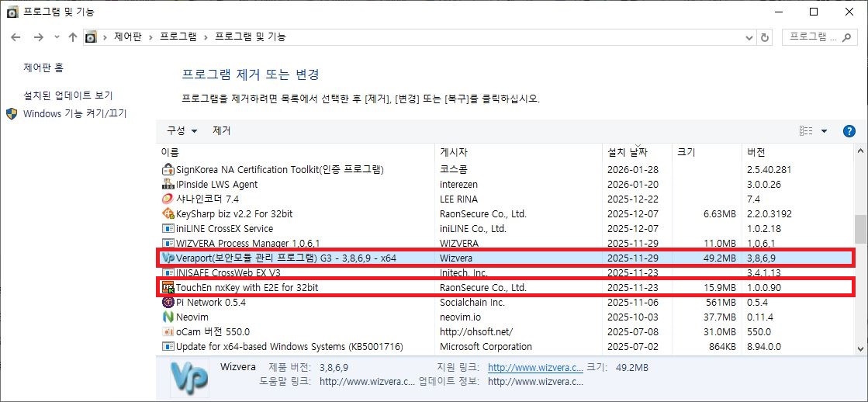This screenshot has width=868, height=402.
Task: Click the LEE RINA publisher cell
Action: 459,199
